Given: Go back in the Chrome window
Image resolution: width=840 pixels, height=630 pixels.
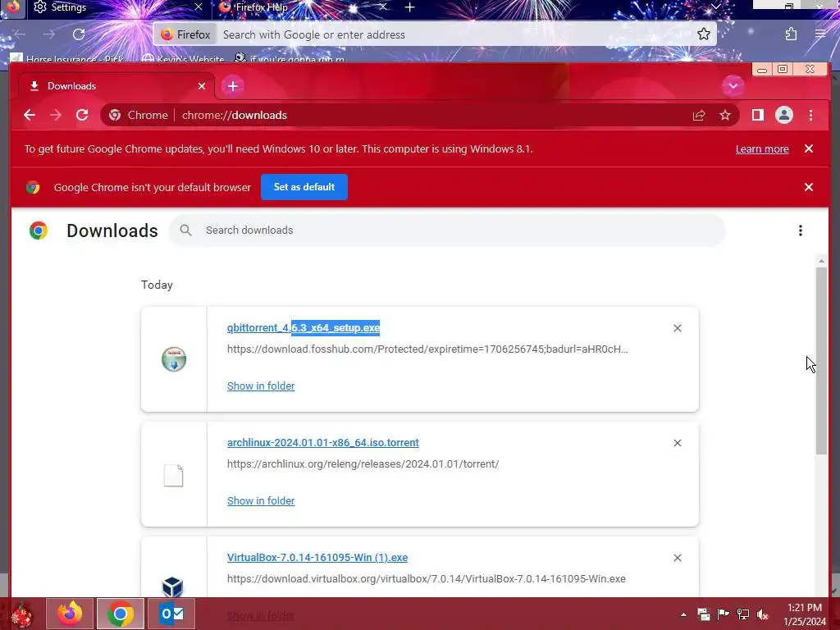Looking at the screenshot, I should (30, 115).
